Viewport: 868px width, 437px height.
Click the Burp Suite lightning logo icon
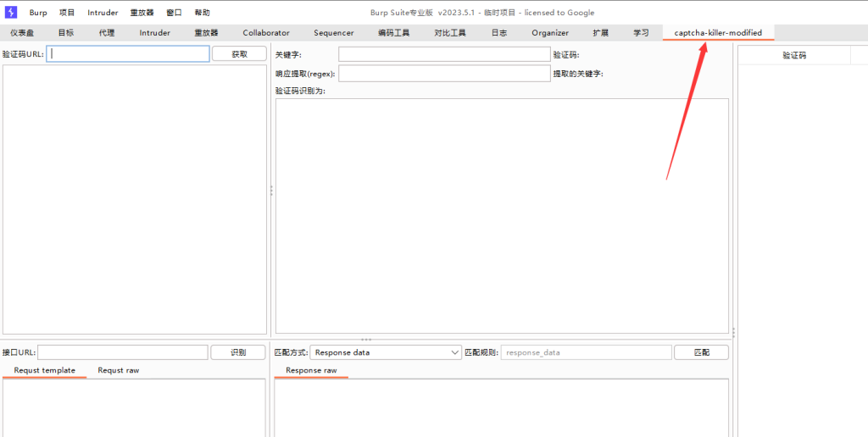(x=10, y=12)
